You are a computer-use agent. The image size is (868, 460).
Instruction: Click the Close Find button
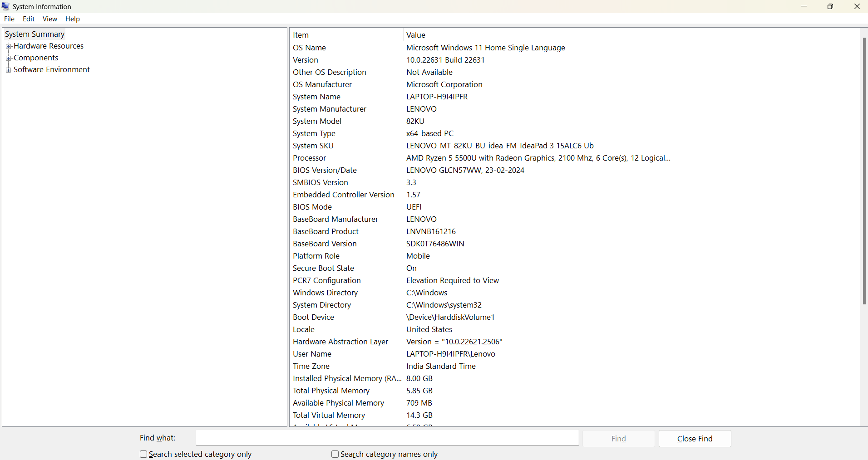tap(694, 438)
